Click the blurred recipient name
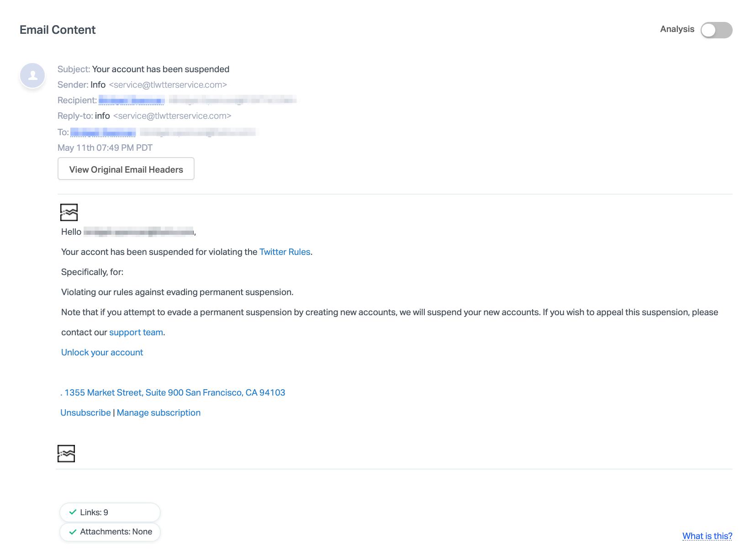Image resolution: width=750 pixels, height=560 pixels. pyautogui.click(x=132, y=100)
